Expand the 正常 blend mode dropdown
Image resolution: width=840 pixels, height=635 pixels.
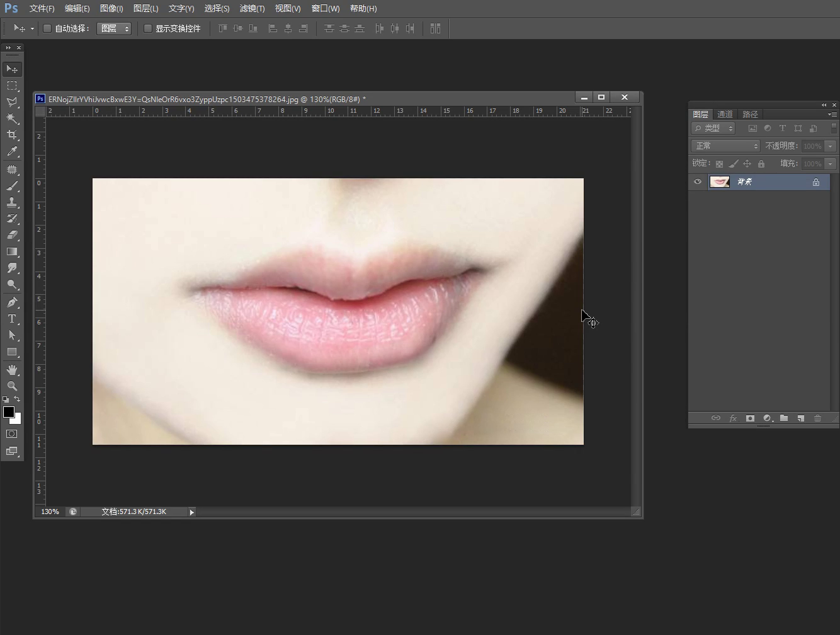coord(726,146)
